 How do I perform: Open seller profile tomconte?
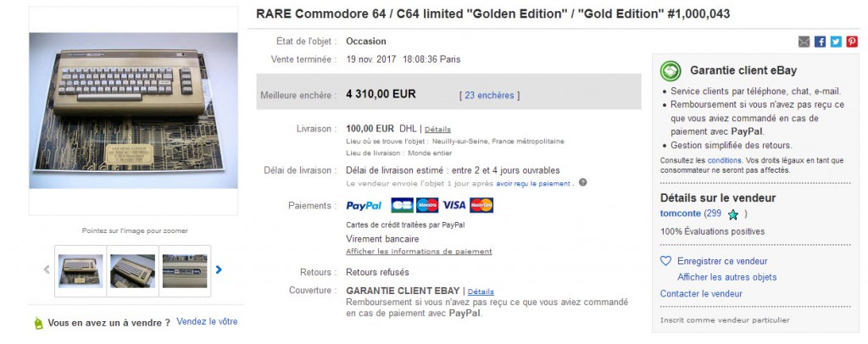pyautogui.click(x=681, y=214)
